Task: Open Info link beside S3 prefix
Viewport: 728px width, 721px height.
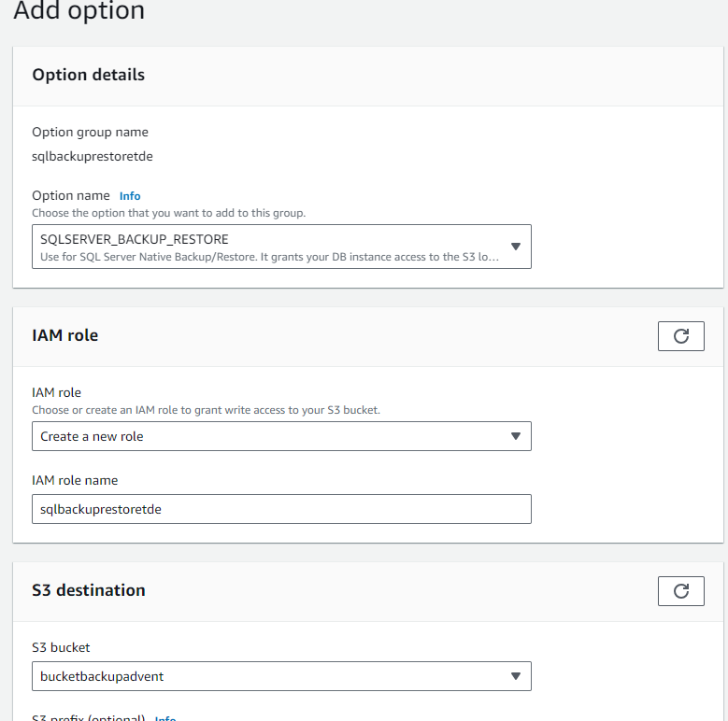Action: tap(165, 718)
